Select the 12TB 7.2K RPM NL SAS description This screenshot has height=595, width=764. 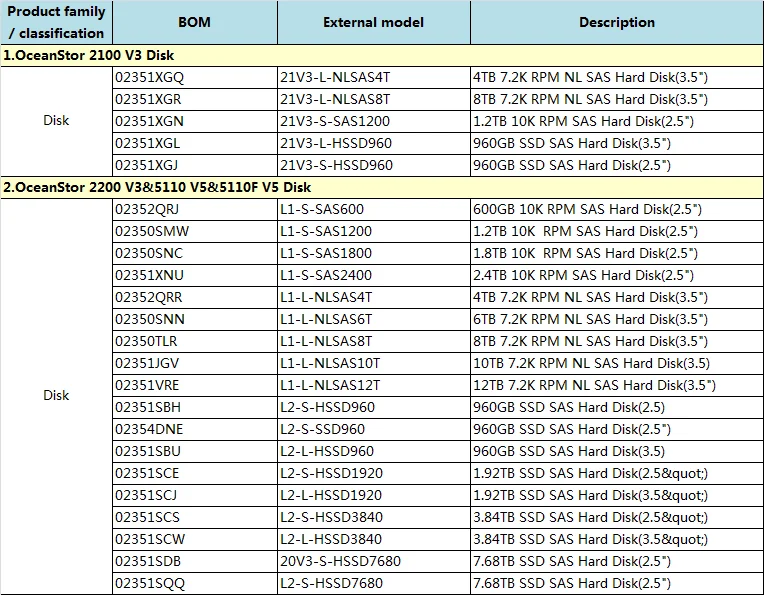click(594, 385)
